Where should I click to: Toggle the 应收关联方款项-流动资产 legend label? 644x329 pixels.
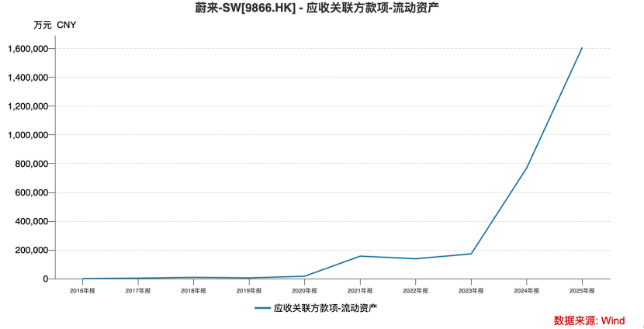pyautogui.click(x=326, y=308)
